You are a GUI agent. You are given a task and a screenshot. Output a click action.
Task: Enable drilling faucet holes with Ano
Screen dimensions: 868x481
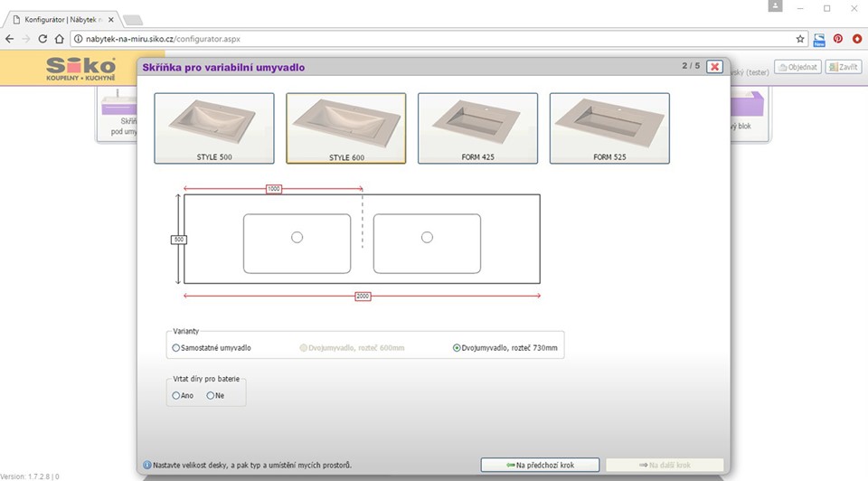pos(176,395)
